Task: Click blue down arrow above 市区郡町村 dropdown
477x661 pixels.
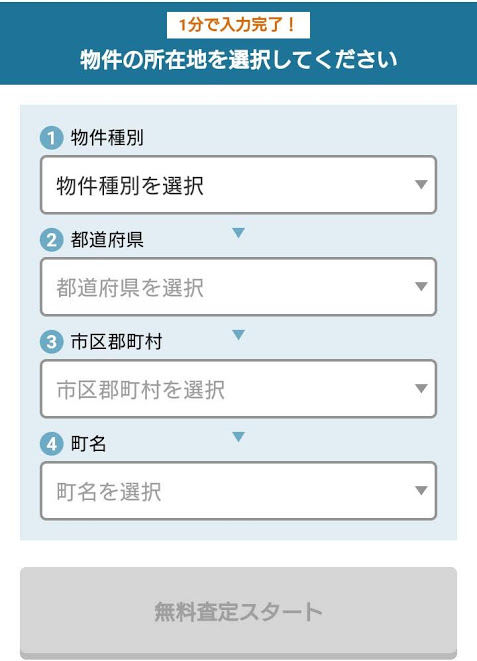Action: tap(238, 335)
